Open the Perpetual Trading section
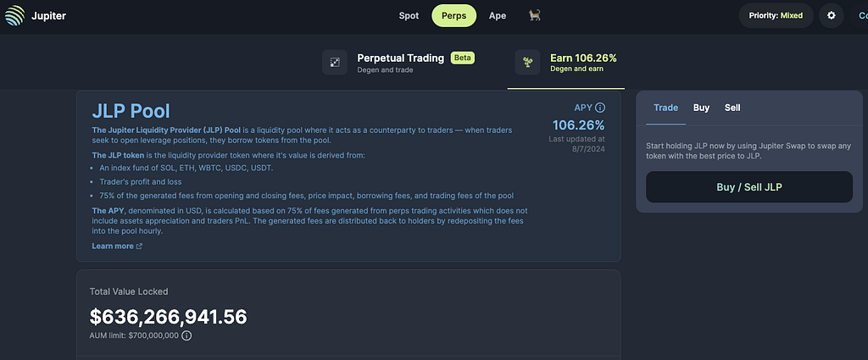Image resolution: width=868 pixels, height=360 pixels. click(400, 58)
